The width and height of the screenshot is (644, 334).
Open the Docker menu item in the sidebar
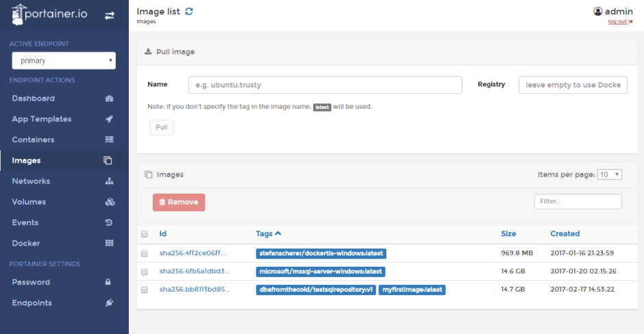point(26,243)
